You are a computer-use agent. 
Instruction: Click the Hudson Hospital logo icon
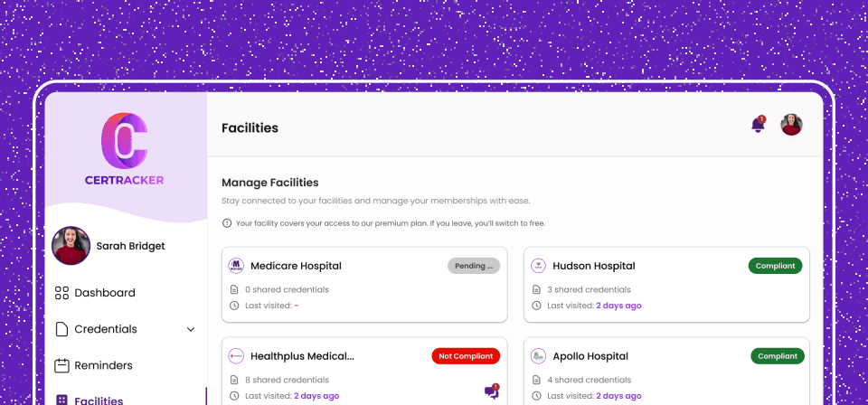[x=538, y=266]
